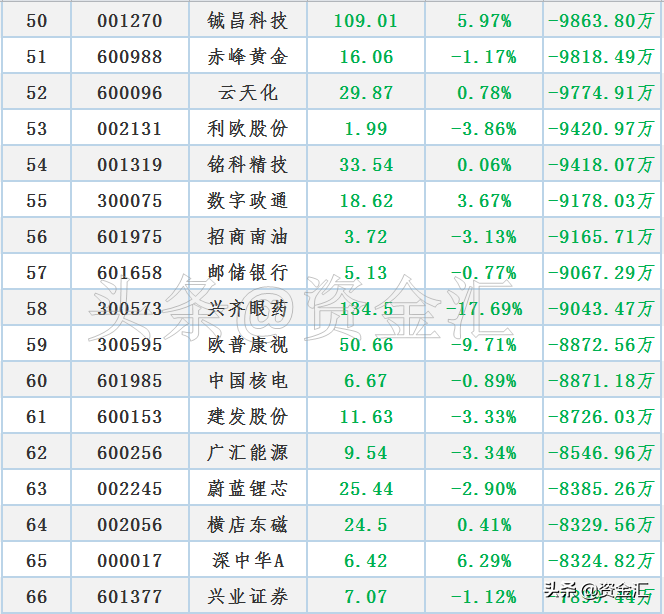Viewport: 664px width, 614px height.
Task: Select stock name 云天化
Action: pos(248,93)
